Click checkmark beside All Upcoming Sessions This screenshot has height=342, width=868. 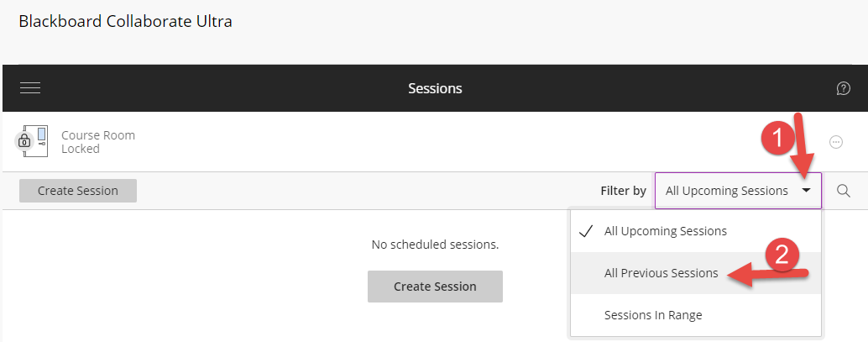pos(588,231)
